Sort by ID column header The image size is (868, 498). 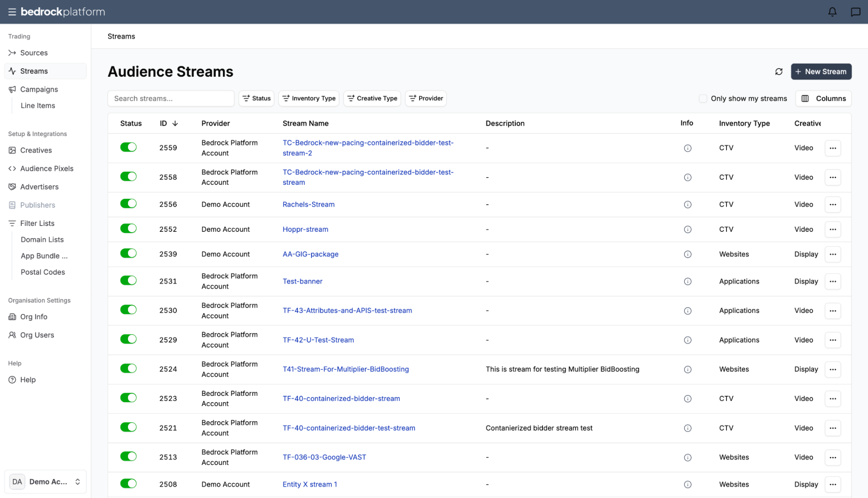click(x=169, y=123)
